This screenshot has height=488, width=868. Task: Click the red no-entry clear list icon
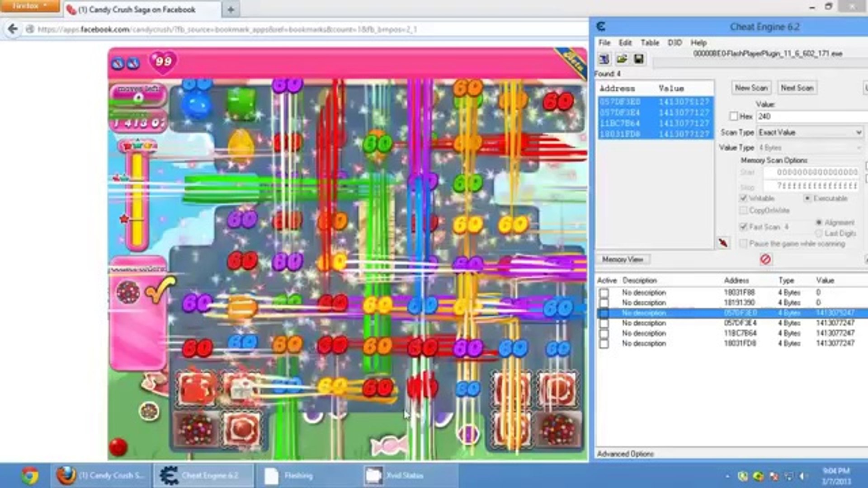click(x=765, y=259)
